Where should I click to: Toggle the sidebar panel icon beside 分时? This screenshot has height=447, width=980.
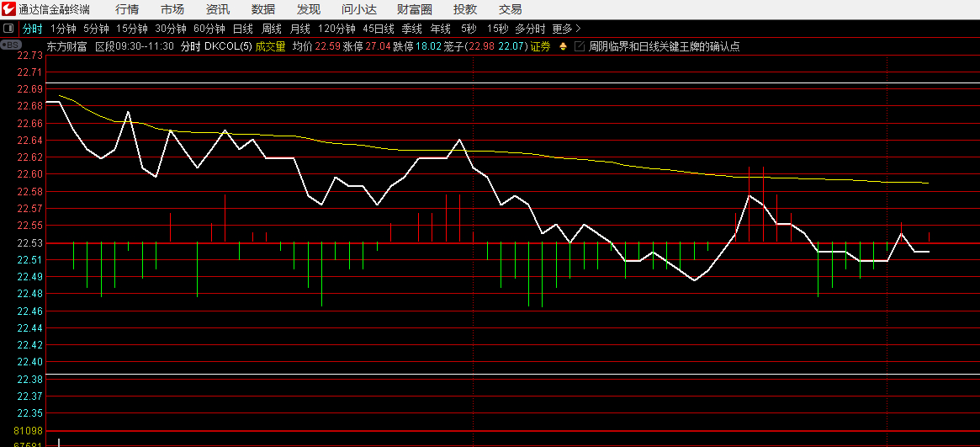8,29
